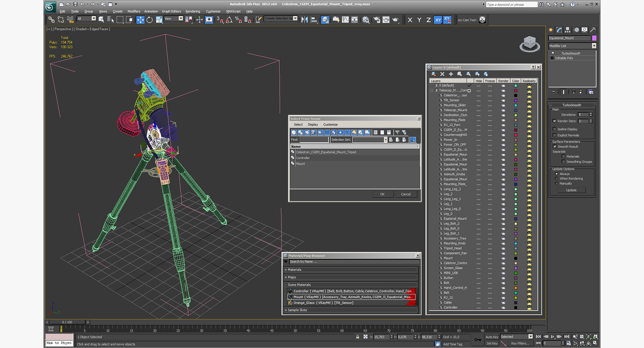Click the Find input in Select From Scene

tap(314, 140)
